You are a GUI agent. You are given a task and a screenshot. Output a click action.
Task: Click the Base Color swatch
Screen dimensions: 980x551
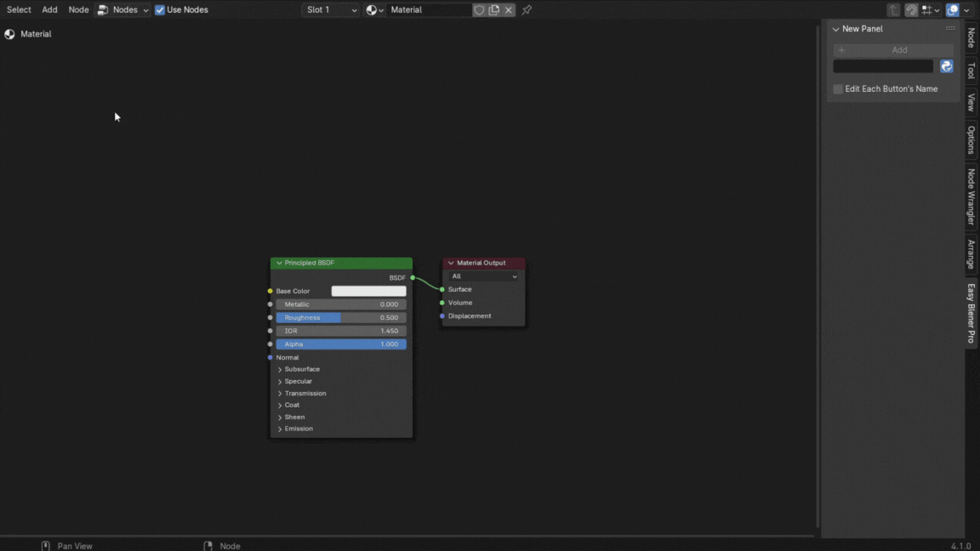pyautogui.click(x=368, y=291)
